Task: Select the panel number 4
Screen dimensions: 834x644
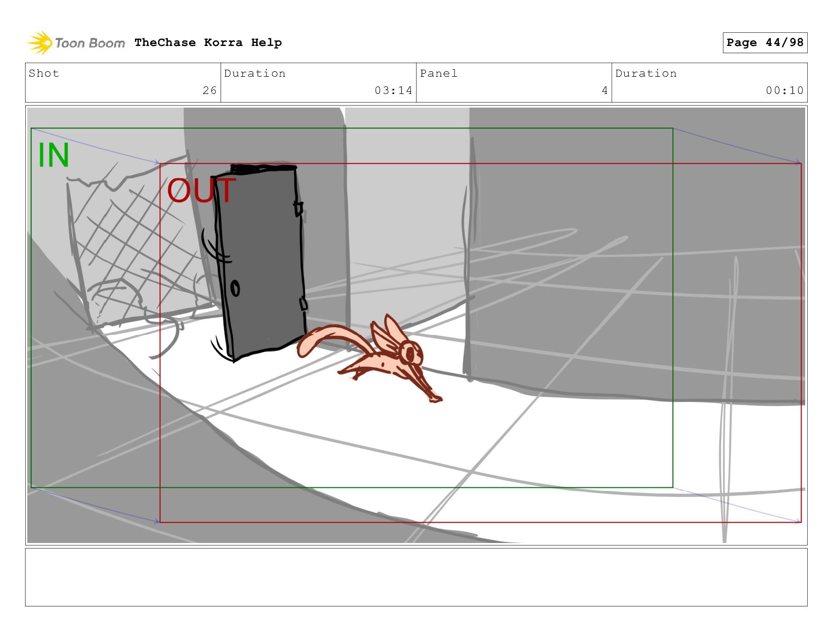Action: (x=605, y=90)
